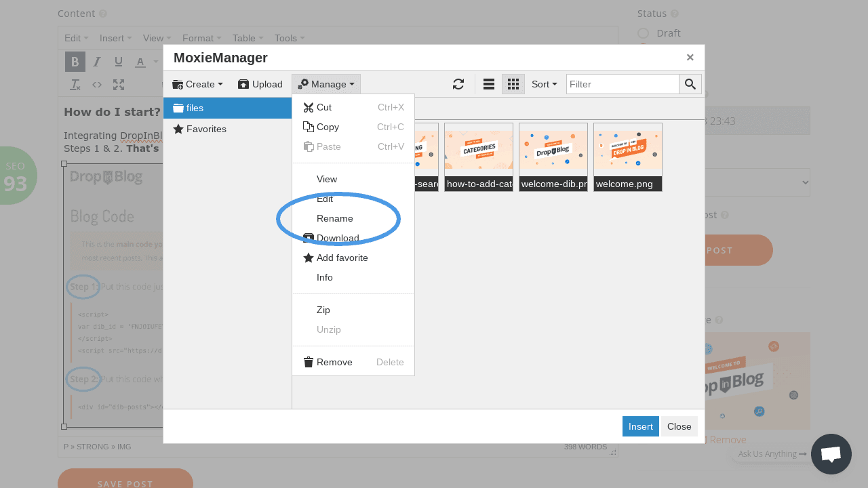Screen dimensions: 868x488
Task: Switch to list view icon
Action: tap(488, 84)
